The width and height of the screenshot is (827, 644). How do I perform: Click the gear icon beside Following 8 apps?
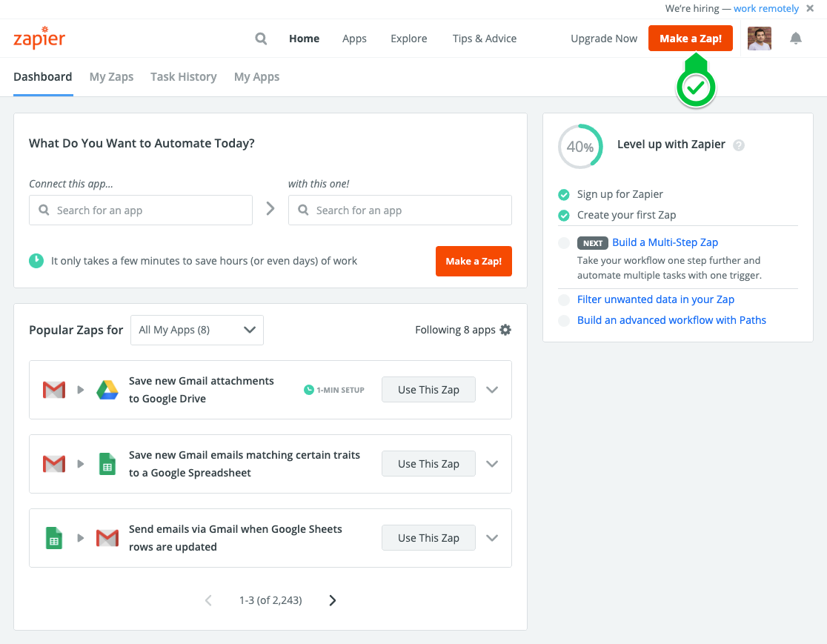[x=505, y=330]
